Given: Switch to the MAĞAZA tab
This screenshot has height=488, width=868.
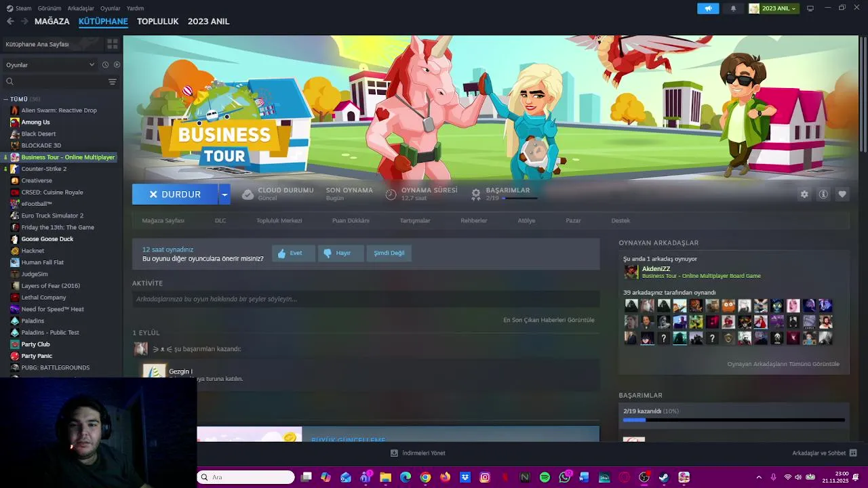Looking at the screenshot, I should pos(52,21).
